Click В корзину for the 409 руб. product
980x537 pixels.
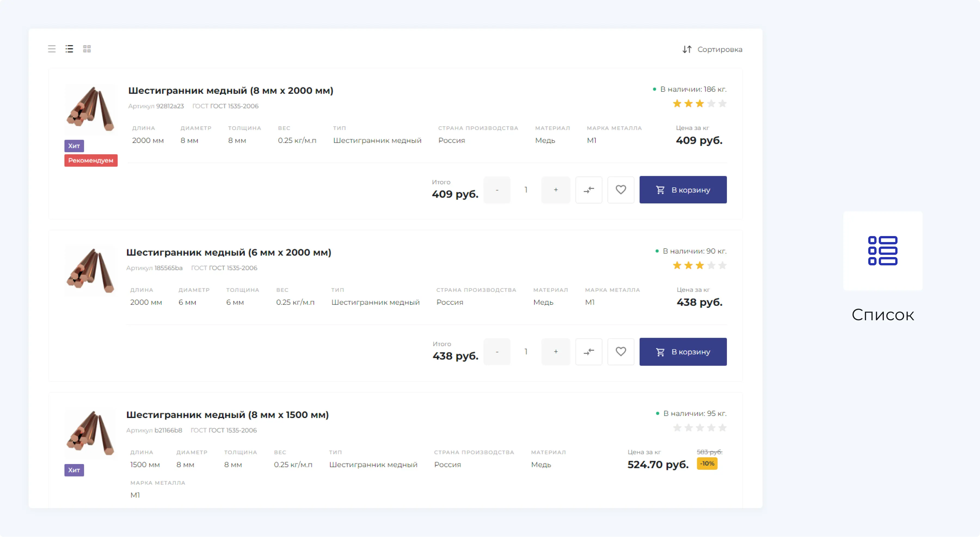683,190
